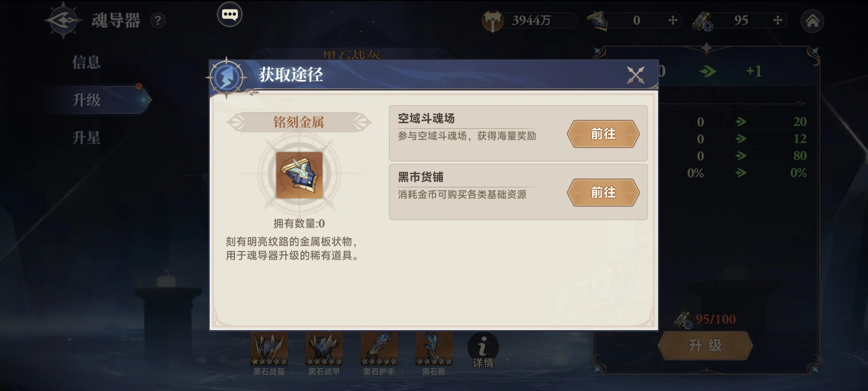The image size is (868, 391).
Task: Click the gold coin currency icon
Action: (x=492, y=21)
